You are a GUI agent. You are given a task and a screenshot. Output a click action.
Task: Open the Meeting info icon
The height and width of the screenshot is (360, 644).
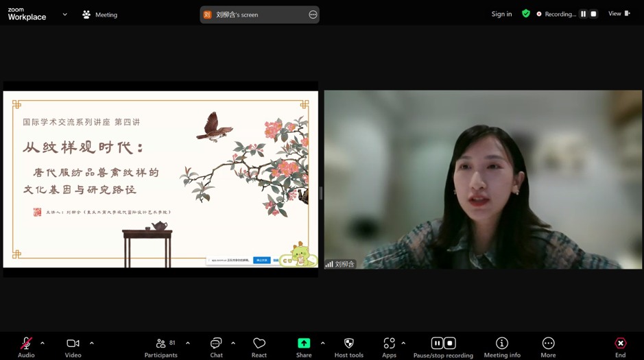click(502, 344)
